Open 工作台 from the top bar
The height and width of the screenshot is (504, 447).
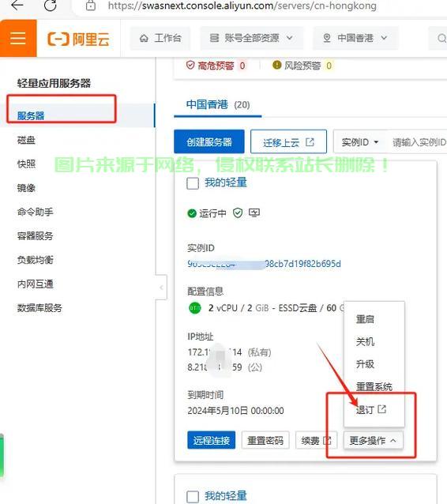click(x=160, y=38)
